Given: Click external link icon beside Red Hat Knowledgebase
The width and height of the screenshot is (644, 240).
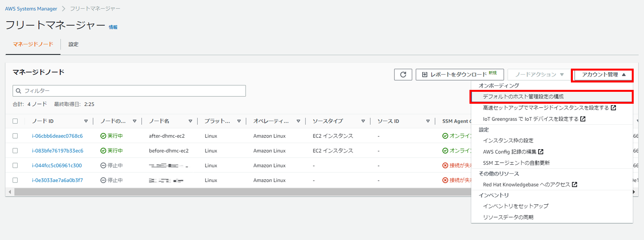Looking at the screenshot, I should pos(574,185).
